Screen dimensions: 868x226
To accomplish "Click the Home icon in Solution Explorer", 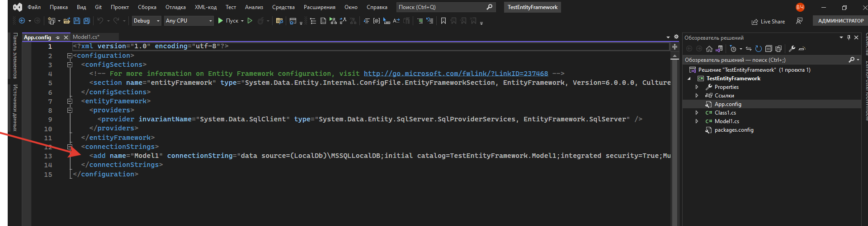I will tap(709, 49).
